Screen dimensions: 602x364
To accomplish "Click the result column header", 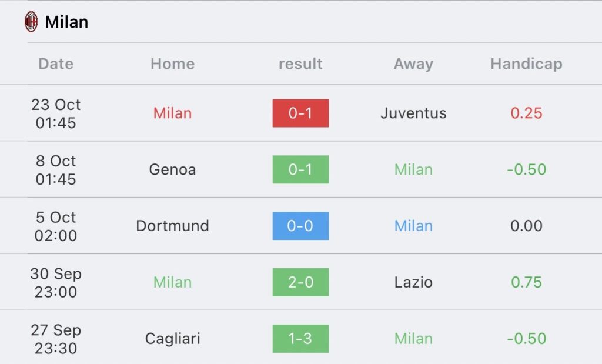I will click(x=300, y=64).
